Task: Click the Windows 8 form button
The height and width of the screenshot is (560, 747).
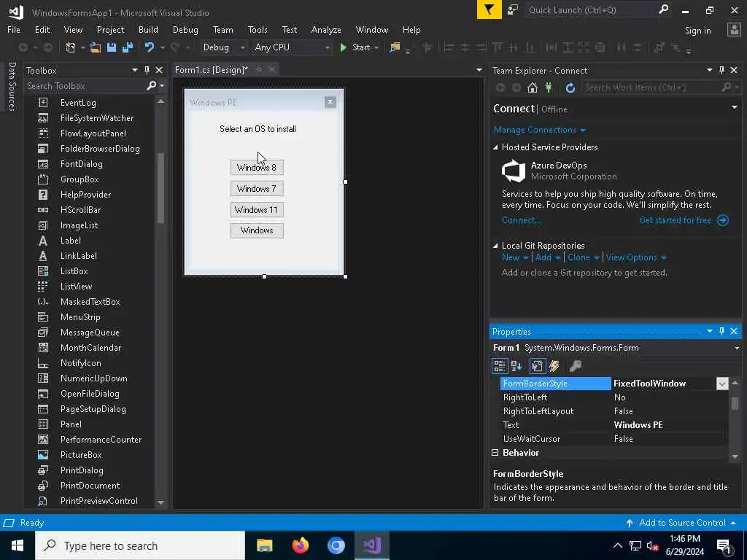Action: [x=257, y=167]
